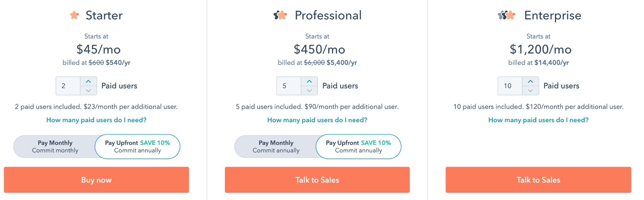Increase Enterprise paid users with up arrow

[531, 81]
